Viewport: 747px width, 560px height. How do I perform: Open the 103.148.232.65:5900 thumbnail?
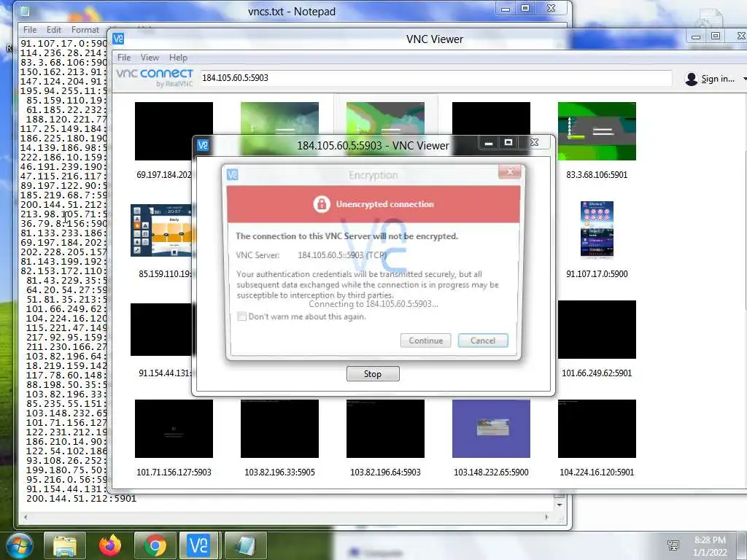click(x=491, y=429)
